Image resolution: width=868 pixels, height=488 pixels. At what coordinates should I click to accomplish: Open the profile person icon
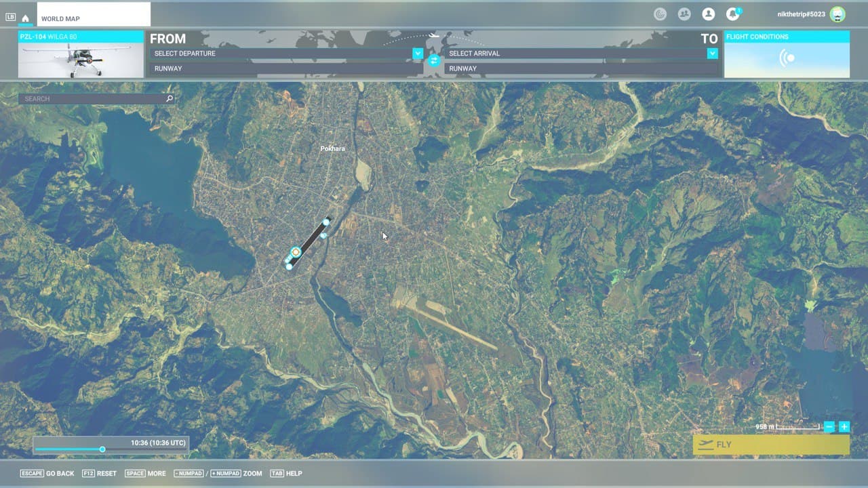coord(709,14)
